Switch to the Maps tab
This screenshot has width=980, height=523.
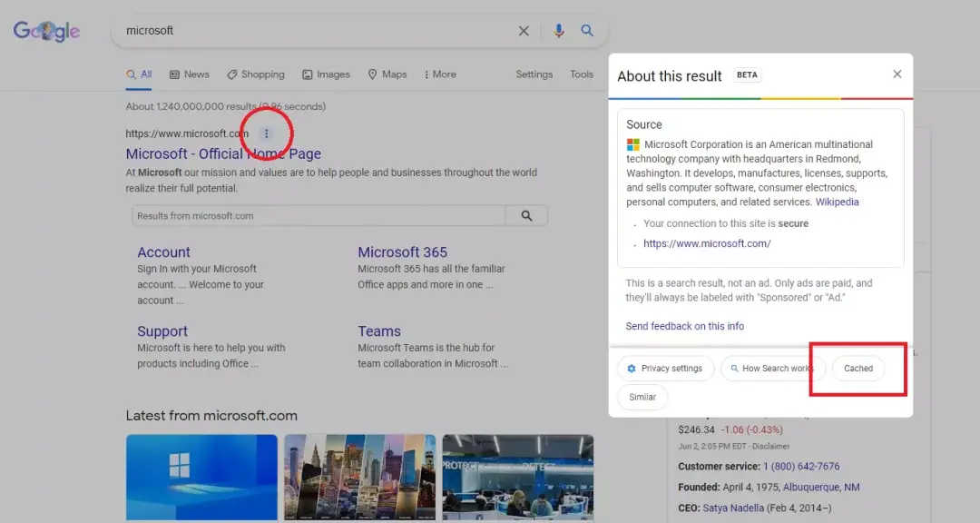pos(387,74)
